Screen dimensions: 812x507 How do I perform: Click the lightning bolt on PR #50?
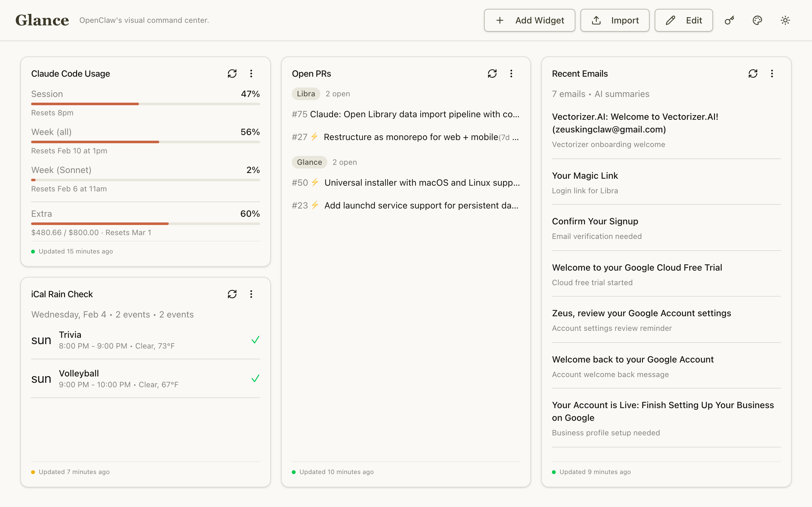click(x=315, y=183)
